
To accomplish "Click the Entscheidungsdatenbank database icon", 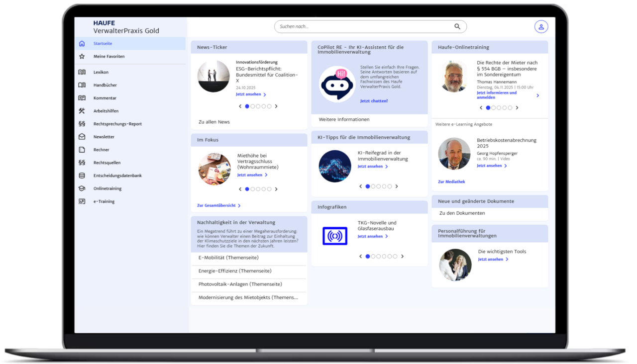I will click(82, 176).
